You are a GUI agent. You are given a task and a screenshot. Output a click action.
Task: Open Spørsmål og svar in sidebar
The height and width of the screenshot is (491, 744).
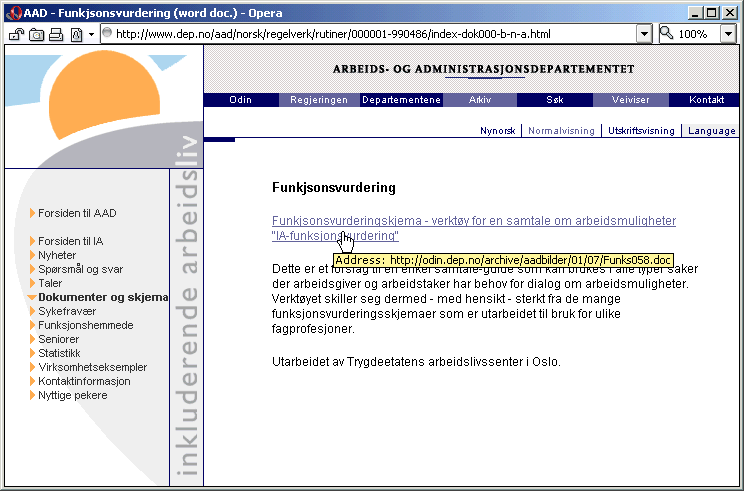[x=80, y=269]
